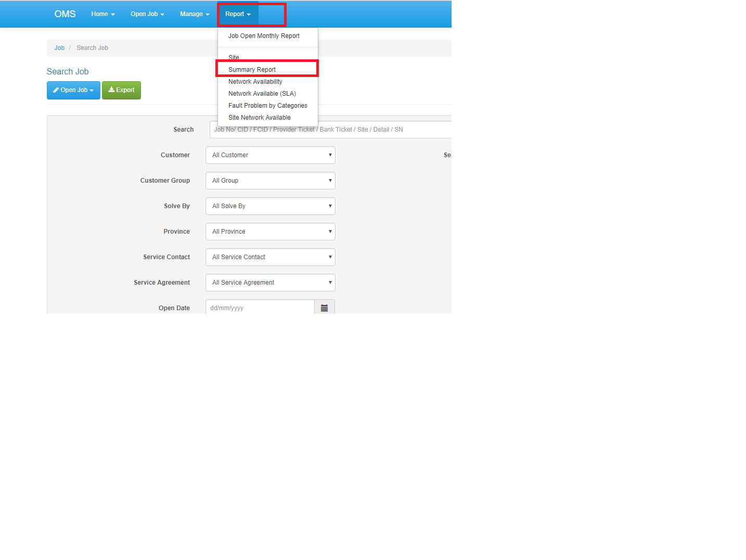Screen dimensions: 746x560
Task: Select Fault Problem by Categories
Action: point(267,106)
